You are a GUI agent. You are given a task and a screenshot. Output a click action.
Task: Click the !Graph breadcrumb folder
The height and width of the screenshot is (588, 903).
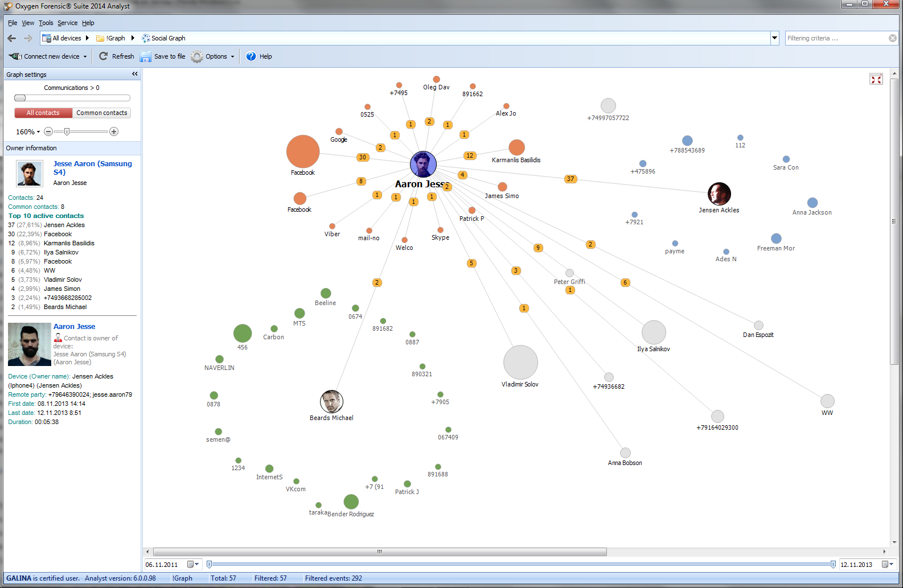tap(110, 38)
